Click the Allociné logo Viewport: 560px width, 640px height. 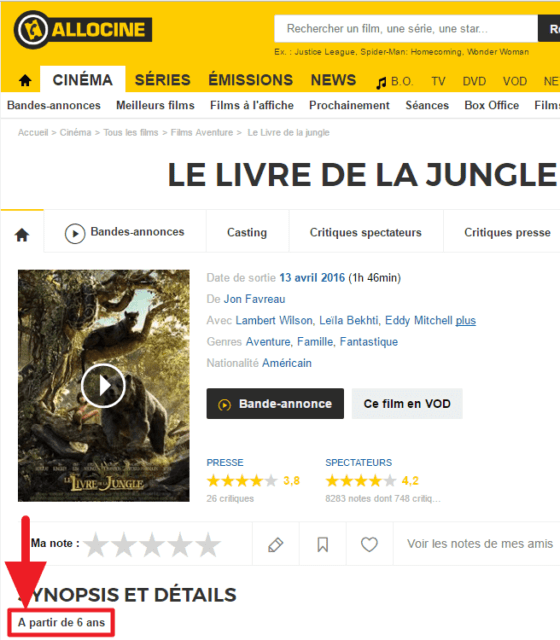click(x=83, y=30)
